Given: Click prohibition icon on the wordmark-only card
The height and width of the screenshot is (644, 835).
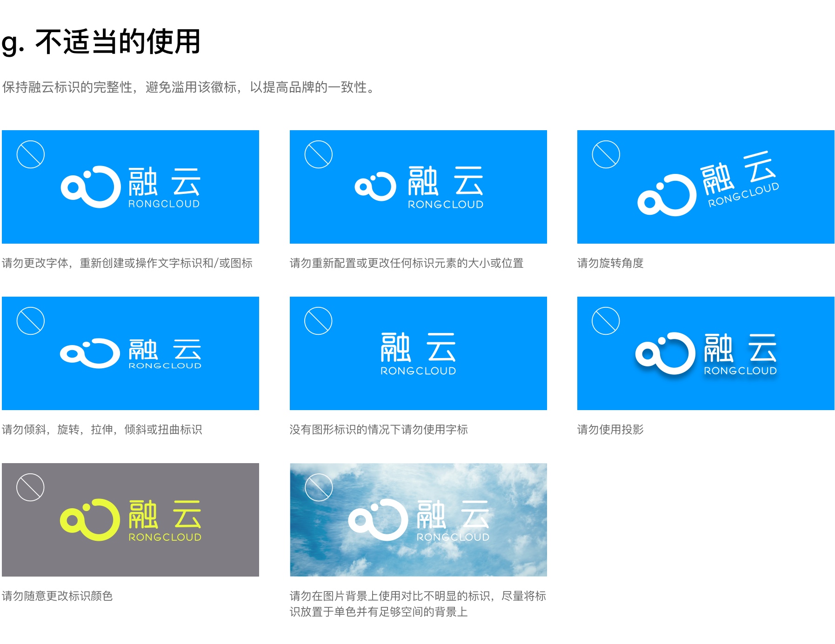Looking at the screenshot, I should [319, 321].
